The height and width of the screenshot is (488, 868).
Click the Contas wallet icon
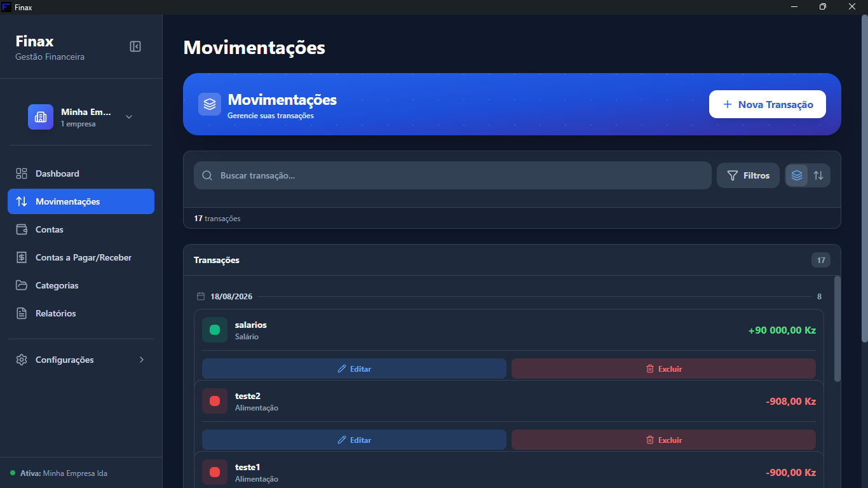click(22, 229)
